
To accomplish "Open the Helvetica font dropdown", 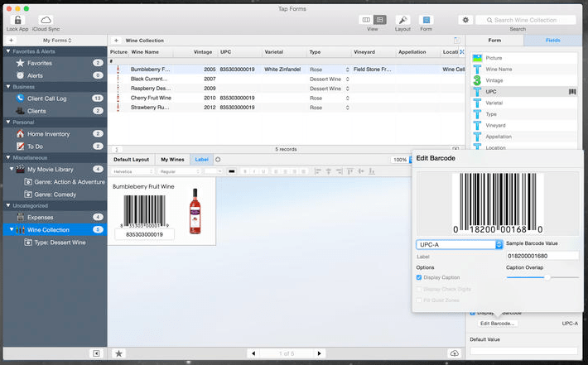I will [133, 171].
